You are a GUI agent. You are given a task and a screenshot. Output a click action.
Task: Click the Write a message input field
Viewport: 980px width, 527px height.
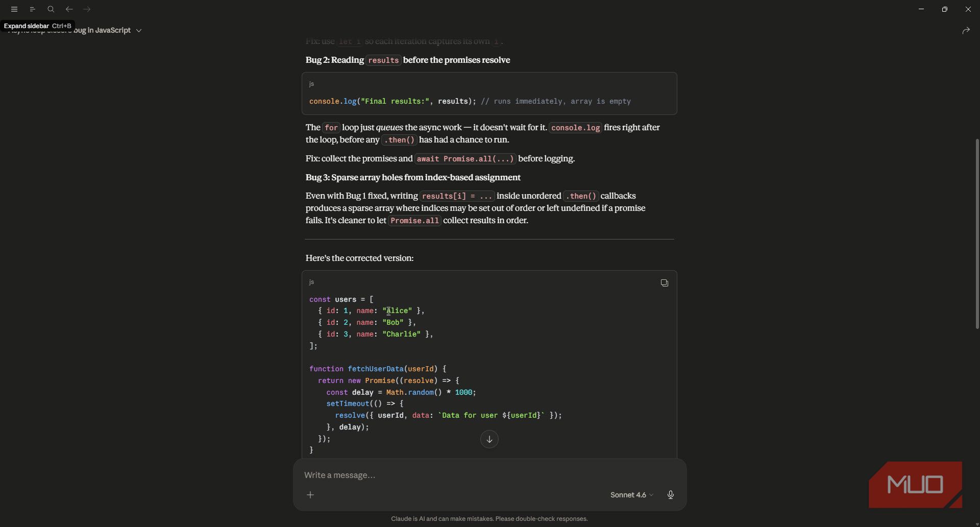click(x=489, y=475)
